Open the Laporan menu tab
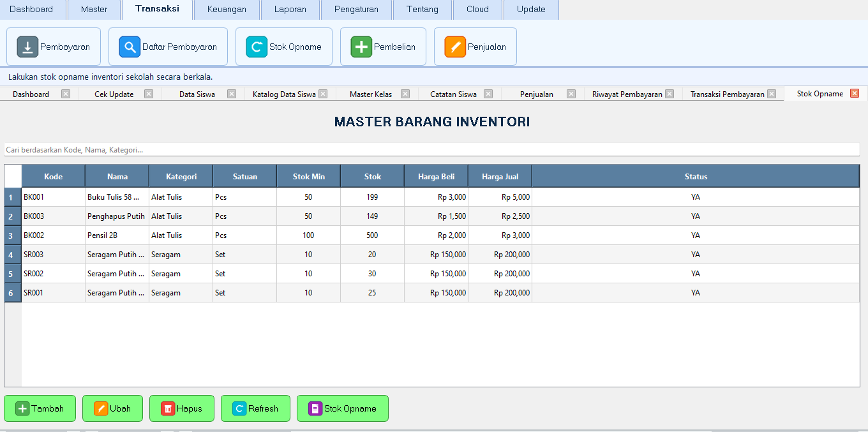The image size is (868, 432). [290, 10]
